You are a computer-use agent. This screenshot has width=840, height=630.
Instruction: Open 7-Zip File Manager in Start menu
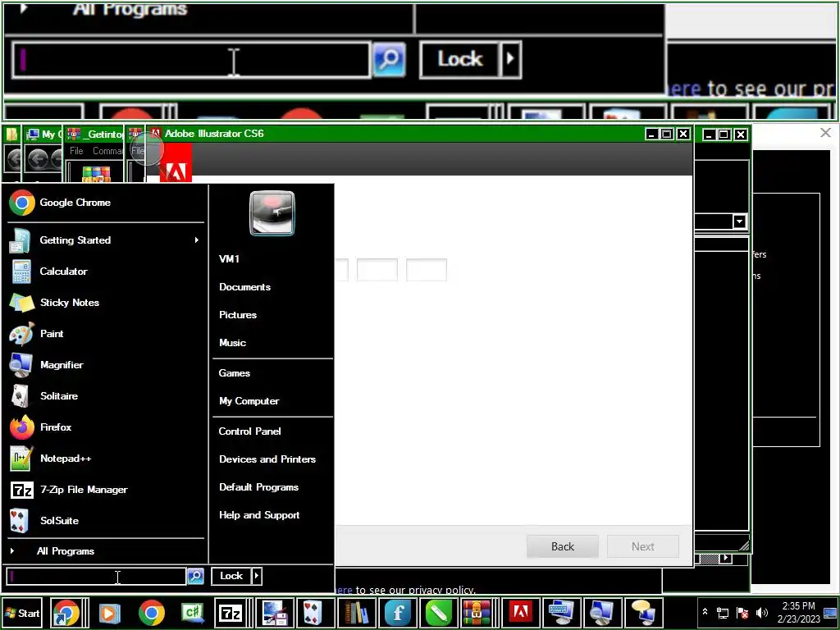(106, 489)
